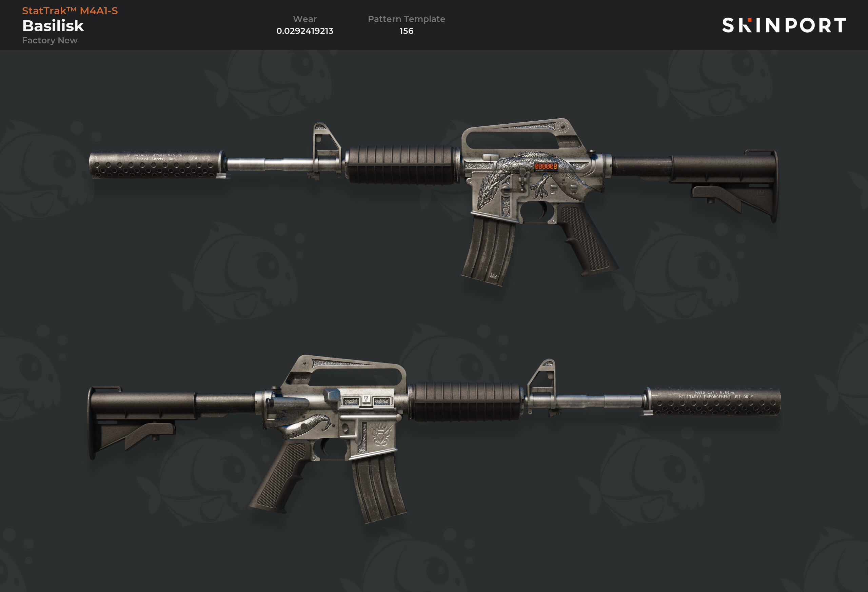Click the orange StatTrak kill counter display
The height and width of the screenshot is (592, 868).
click(x=546, y=166)
